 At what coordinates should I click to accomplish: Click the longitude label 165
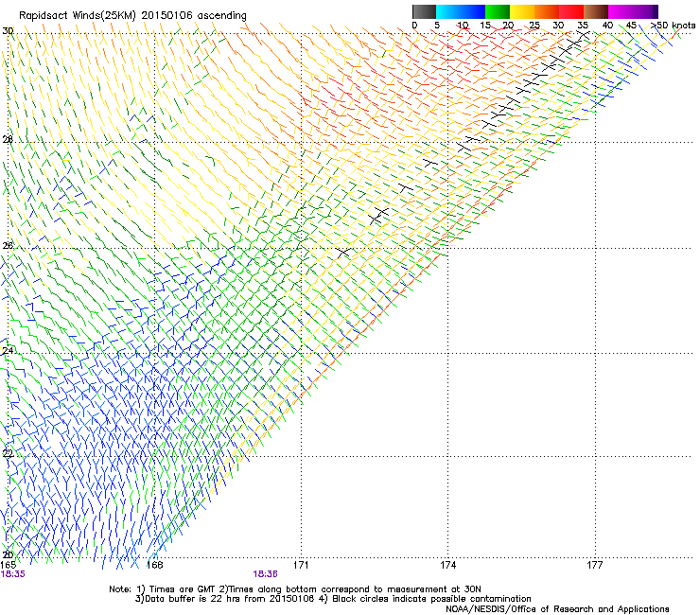pos(8,565)
